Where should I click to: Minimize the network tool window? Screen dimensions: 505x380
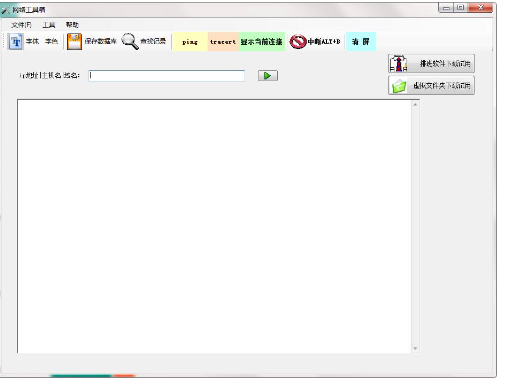tap(446, 8)
